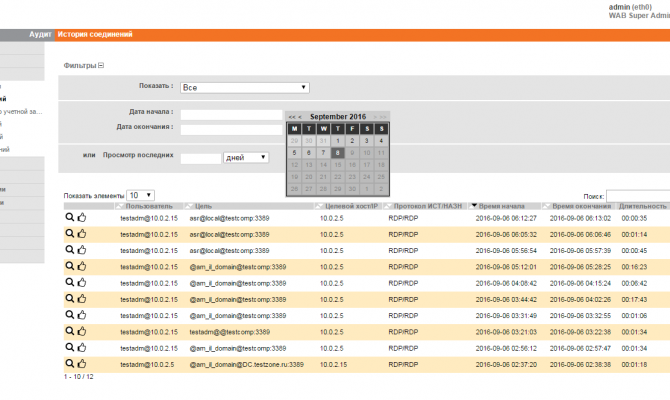Click end time 2016-09-06 06:13:02
The image size is (670, 400).
(580, 218)
